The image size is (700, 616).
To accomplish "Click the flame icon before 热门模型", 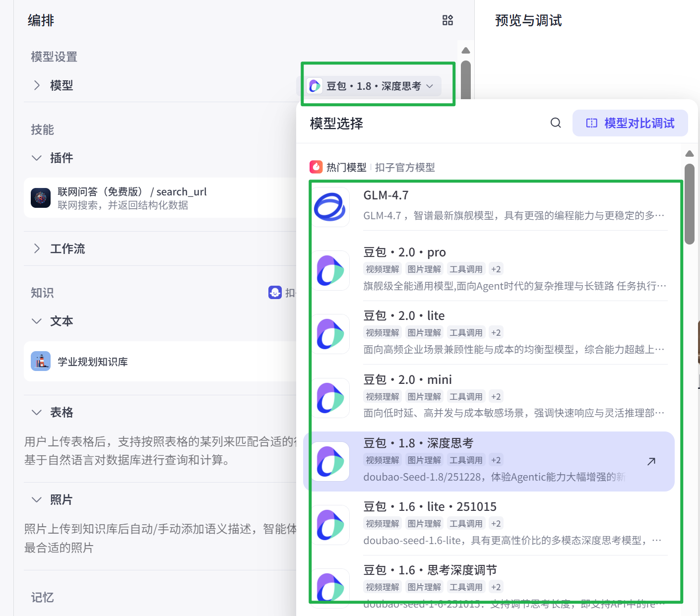I will 316,167.
